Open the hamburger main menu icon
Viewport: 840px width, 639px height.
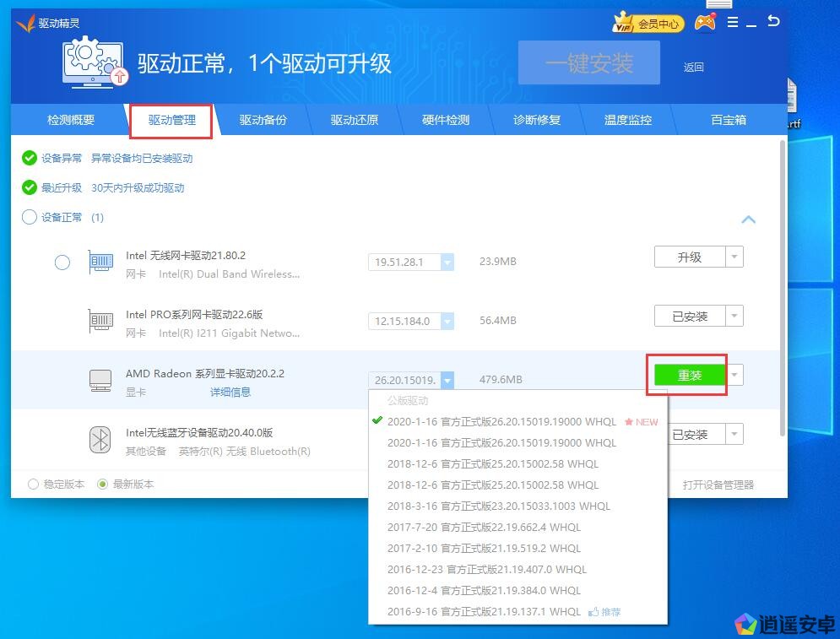(x=732, y=23)
